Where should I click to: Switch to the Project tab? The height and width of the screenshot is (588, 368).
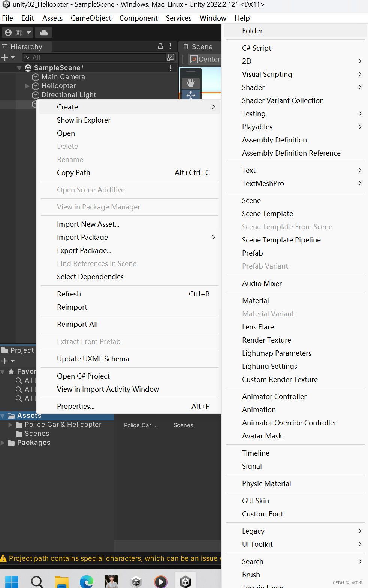(x=18, y=350)
